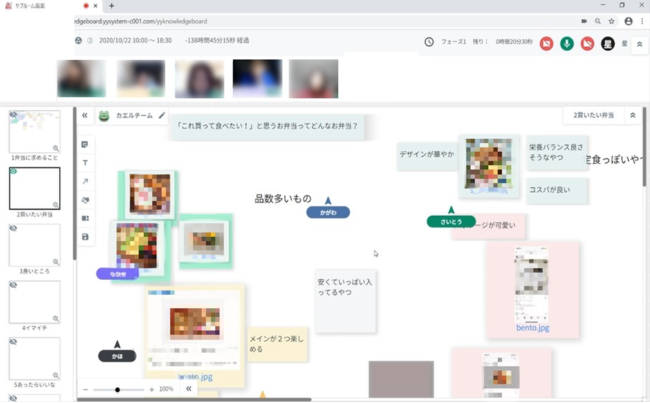Open a new browser tab
The height and width of the screenshot is (403, 650).
111,6
